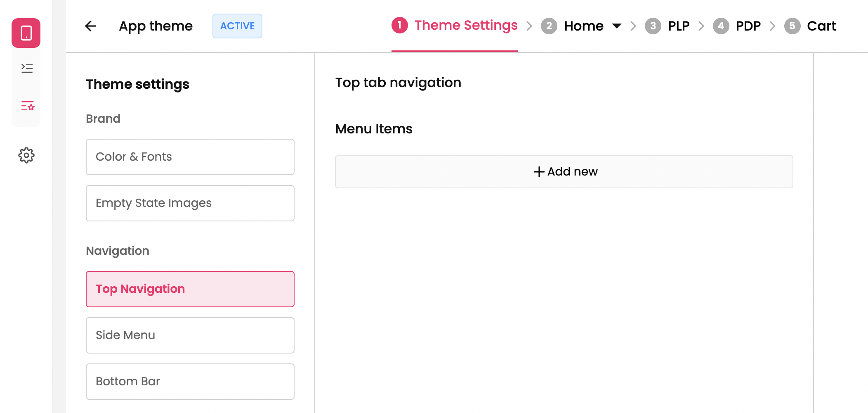This screenshot has width=868, height=413.
Task: Select the Bottom Bar option
Action: click(190, 382)
